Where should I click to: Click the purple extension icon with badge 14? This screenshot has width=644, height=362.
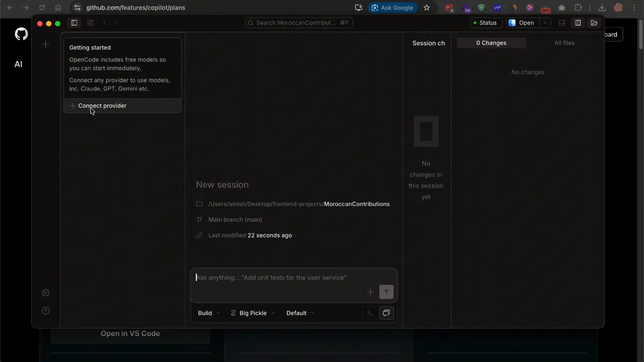click(466, 8)
